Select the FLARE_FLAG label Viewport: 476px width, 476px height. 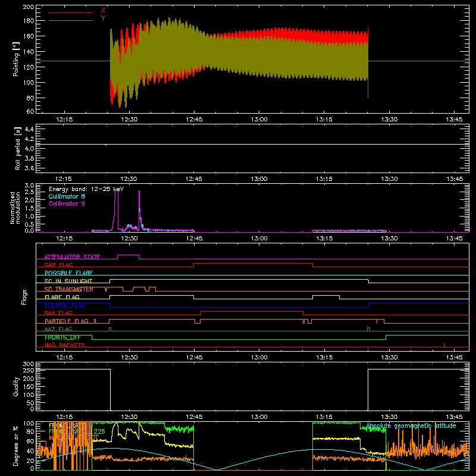[x=62, y=297]
